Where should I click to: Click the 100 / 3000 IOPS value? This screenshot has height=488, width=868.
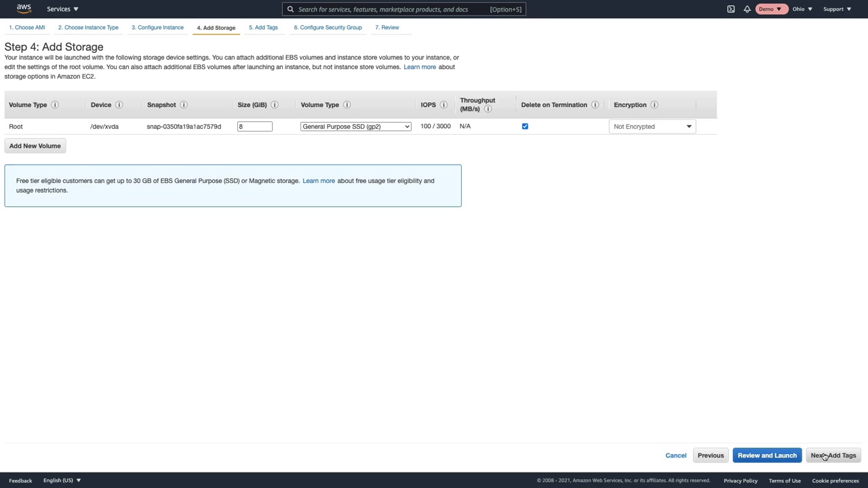point(435,127)
